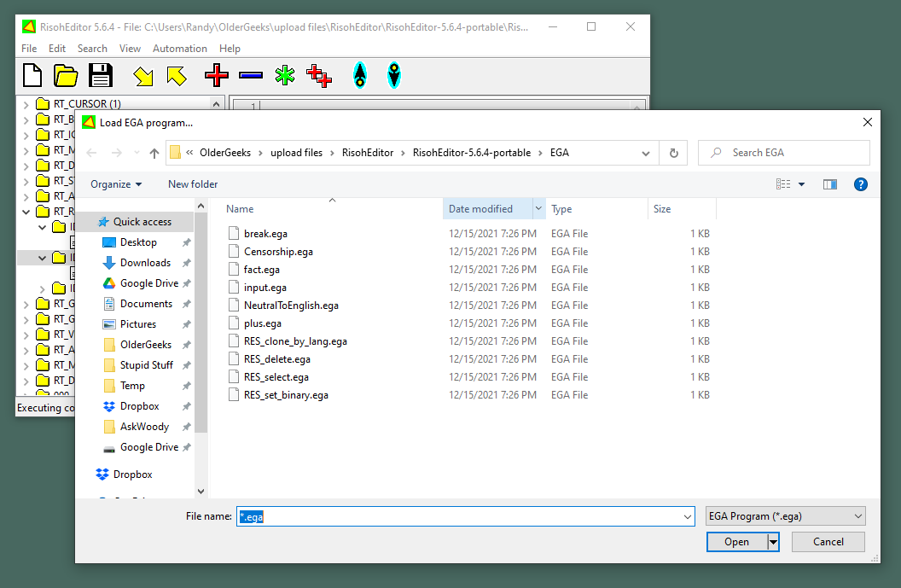The image size is (901, 588).
Task: Click the Search EGA search box
Action: (x=784, y=153)
